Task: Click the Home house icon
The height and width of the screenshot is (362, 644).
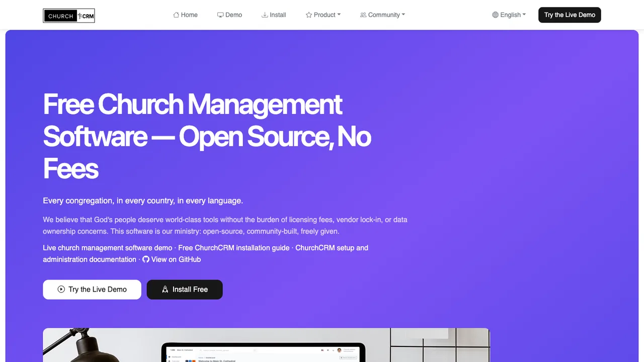Action: [176, 15]
